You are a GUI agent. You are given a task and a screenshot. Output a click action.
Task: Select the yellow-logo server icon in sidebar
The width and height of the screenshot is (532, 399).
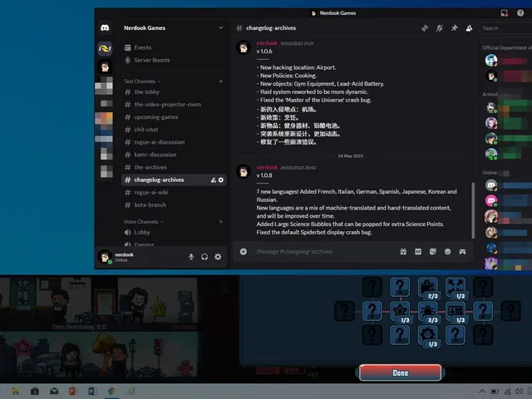point(105,49)
